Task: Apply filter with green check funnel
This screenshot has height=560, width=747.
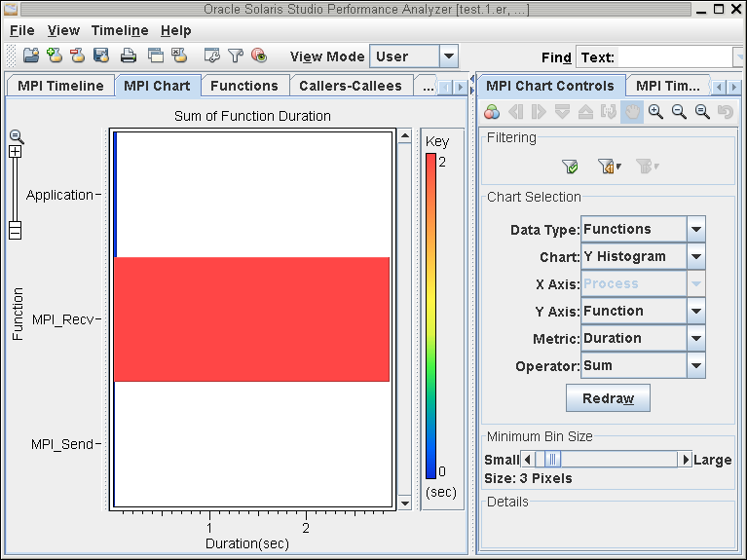Action: pos(570,167)
